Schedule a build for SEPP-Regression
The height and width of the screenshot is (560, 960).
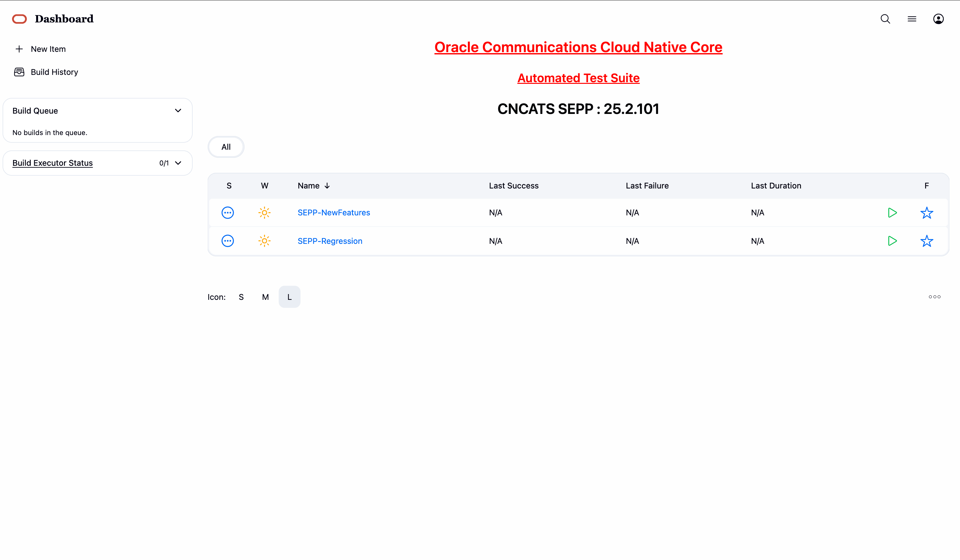(892, 241)
